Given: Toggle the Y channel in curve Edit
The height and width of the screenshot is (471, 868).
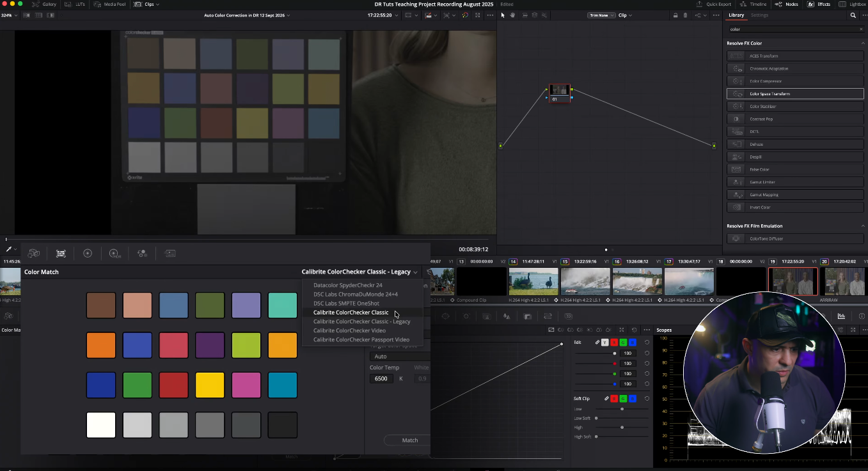Looking at the screenshot, I should (x=605, y=343).
